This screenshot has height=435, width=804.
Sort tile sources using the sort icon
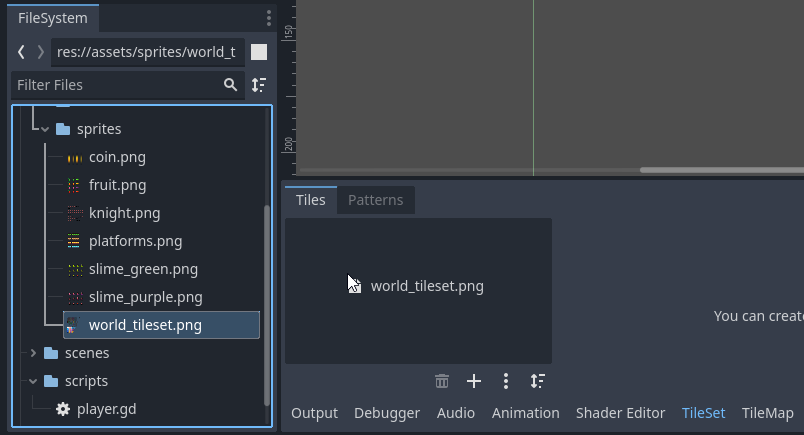coord(538,381)
